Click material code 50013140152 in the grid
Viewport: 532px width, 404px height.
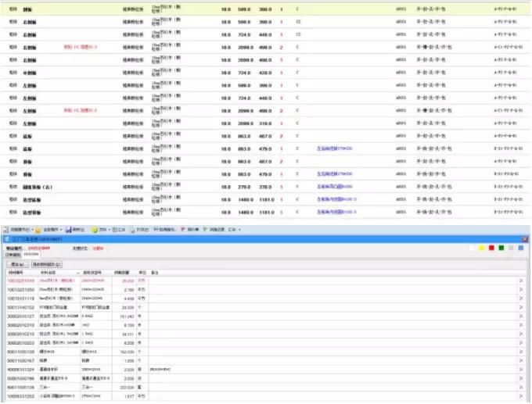(x=20, y=307)
